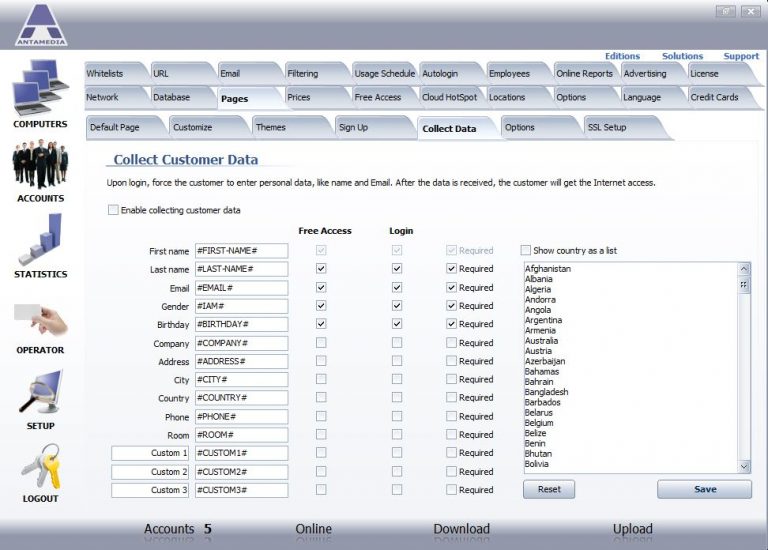
Task: Select Belgium in the country list
Action: click(539, 423)
